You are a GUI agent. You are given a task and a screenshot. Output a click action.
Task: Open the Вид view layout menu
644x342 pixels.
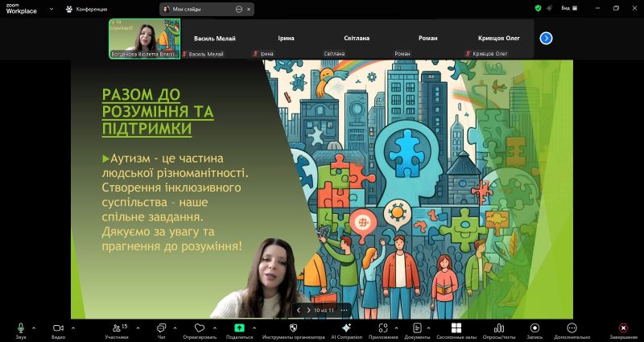click(569, 8)
